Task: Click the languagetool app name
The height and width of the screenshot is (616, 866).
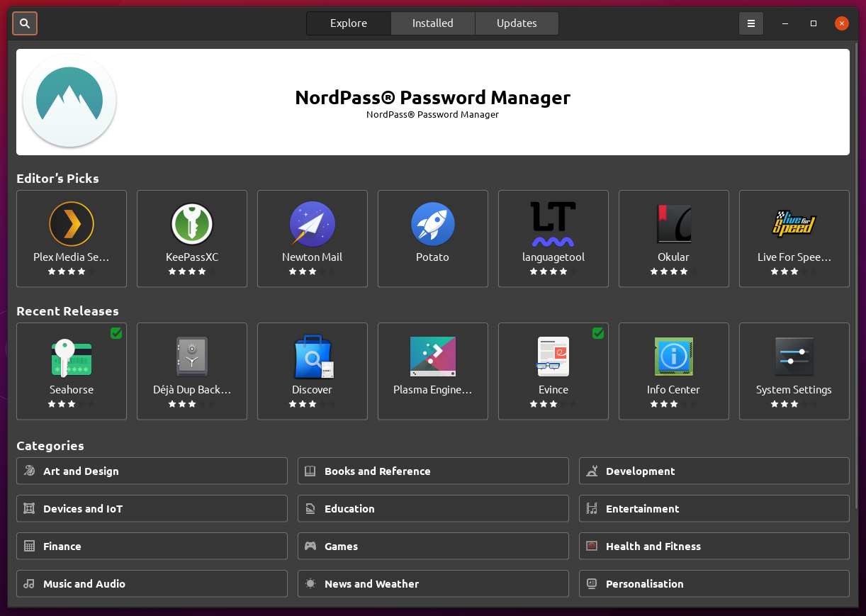Action: click(553, 257)
